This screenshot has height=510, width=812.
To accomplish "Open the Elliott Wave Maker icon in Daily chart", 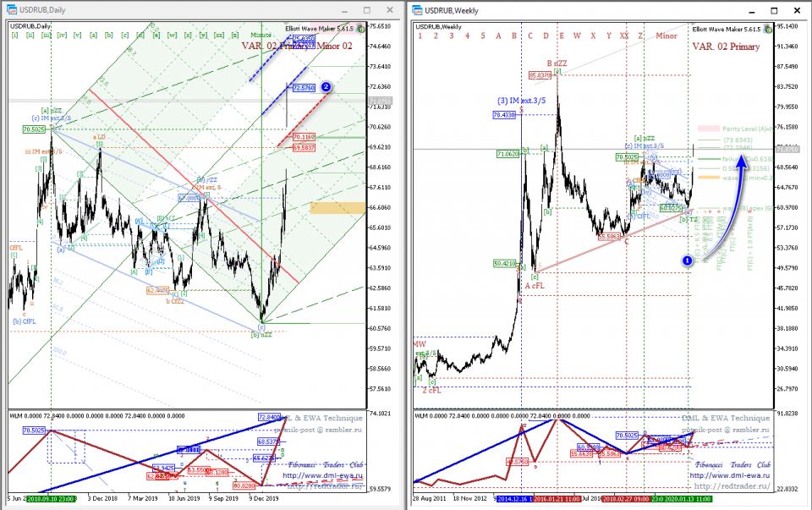I will (x=361, y=29).
